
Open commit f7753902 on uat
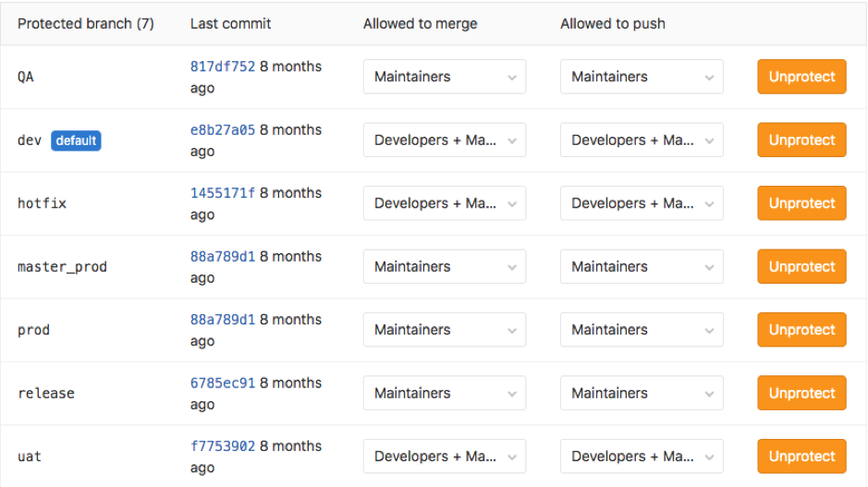click(223, 445)
